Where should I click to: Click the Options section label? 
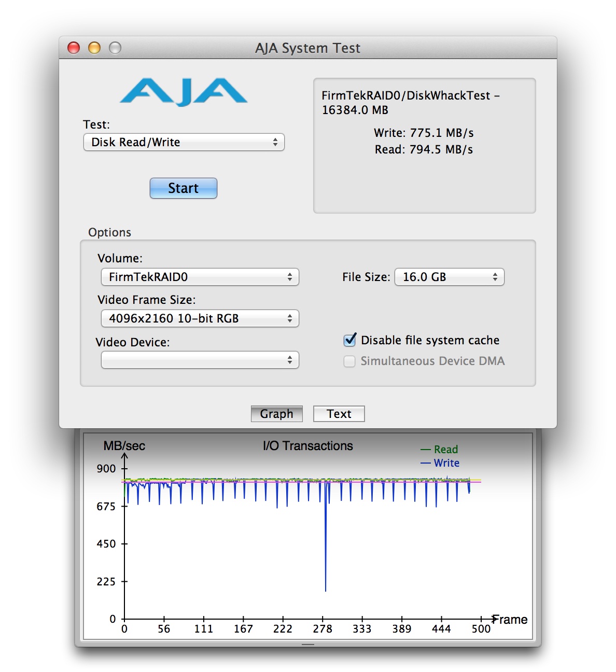coord(109,232)
